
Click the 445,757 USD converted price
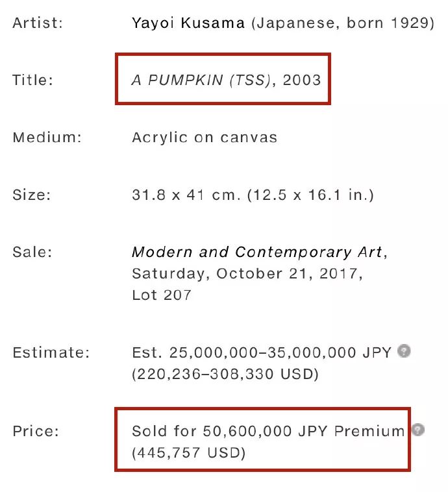[188, 453]
